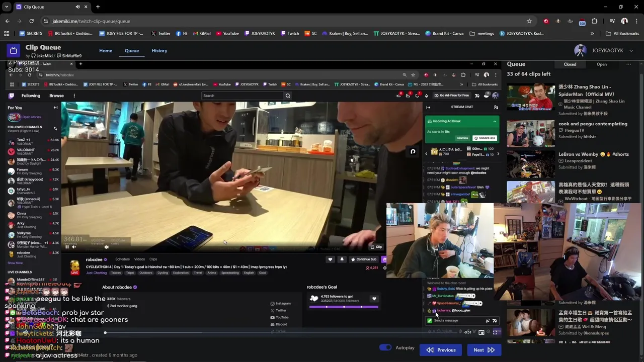Click the extension icon with 300 badge
Screen dimensions: 644x362
[x=582, y=22]
